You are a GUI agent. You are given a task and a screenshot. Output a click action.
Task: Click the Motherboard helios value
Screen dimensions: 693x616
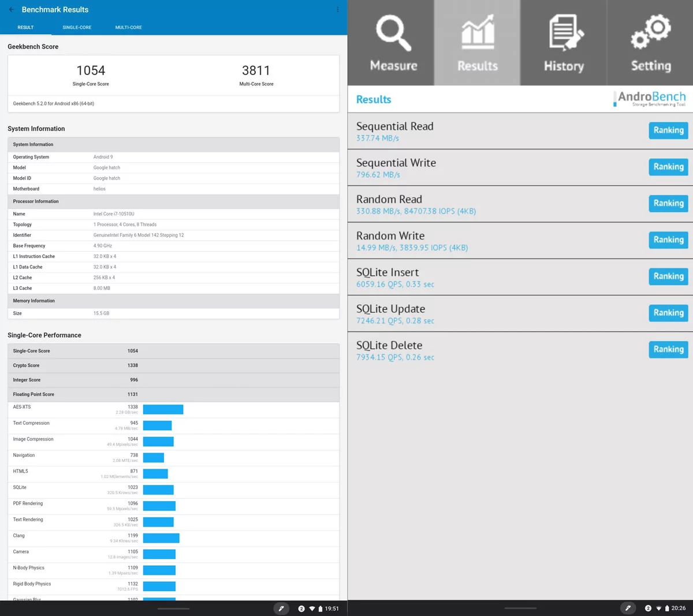click(99, 189)
